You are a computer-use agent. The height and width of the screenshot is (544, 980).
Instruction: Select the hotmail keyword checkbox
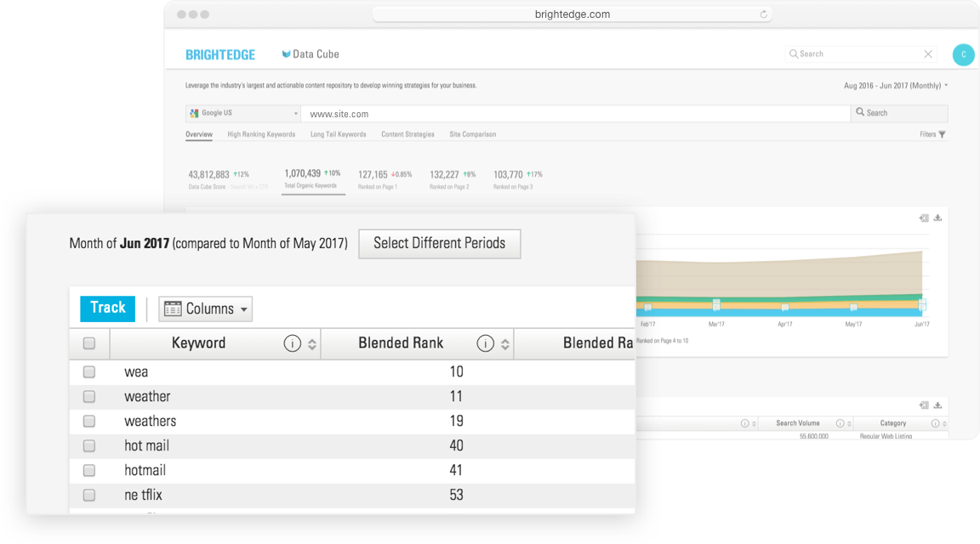(89, 471)
